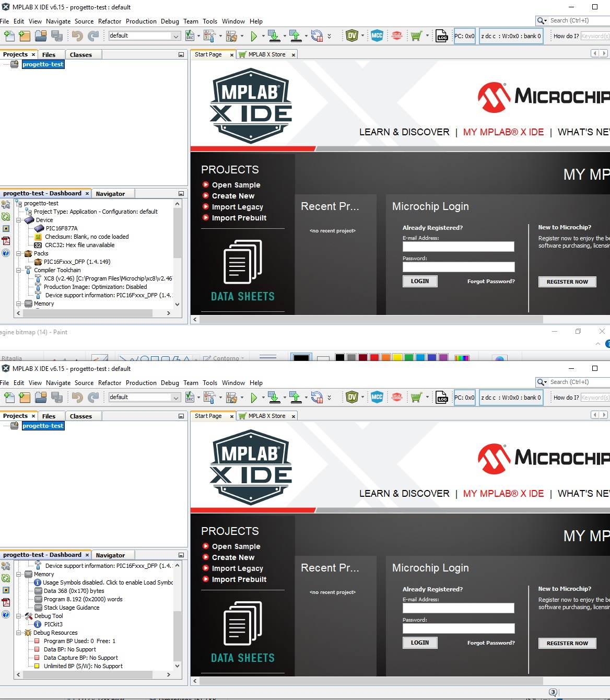
Task: Open the Production menu in the top window
Action: coord(141,21)
